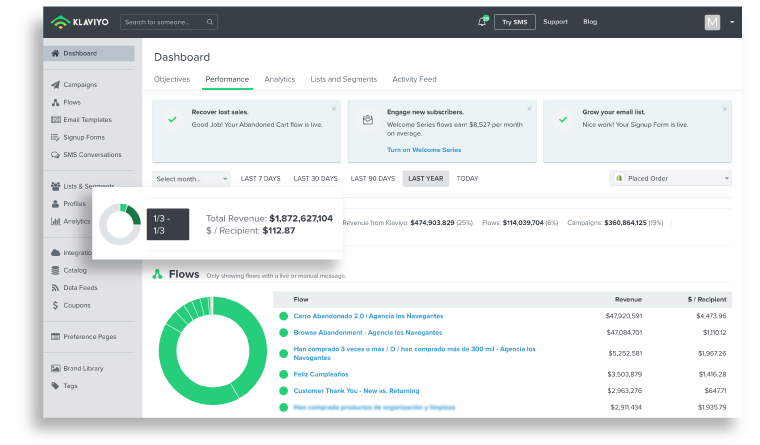The width and height of the screenshot is (760, 445).
Task: Select LAST 90 DAYS range
Action: point(373,178)
